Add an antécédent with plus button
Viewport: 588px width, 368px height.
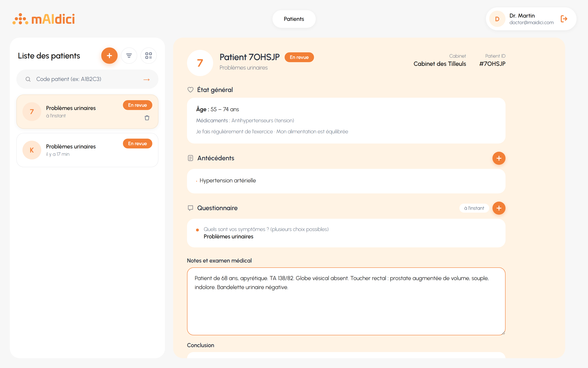[499, 158]
